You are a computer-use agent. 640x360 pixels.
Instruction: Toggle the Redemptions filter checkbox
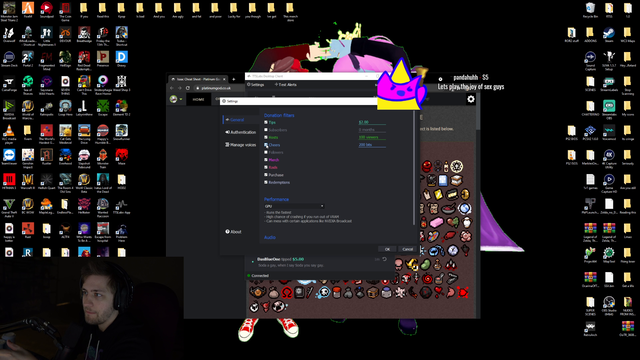[x=266, y=182]
